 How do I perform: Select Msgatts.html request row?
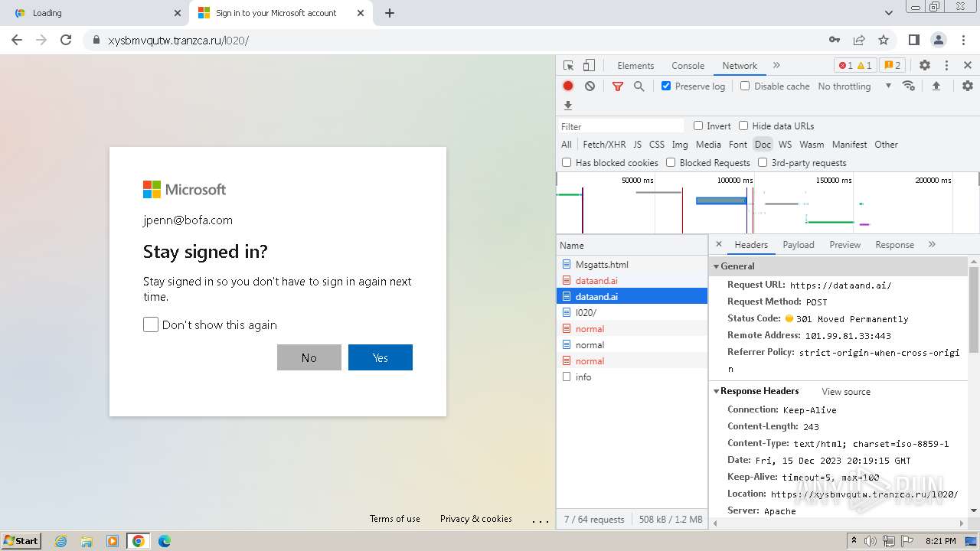click(632, 265)
